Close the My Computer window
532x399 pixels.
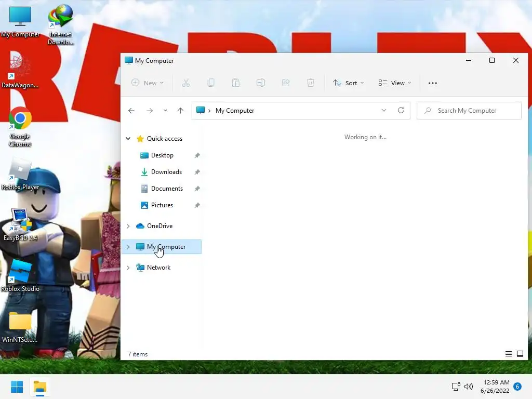pyautogui.click(x=516, y=60)
